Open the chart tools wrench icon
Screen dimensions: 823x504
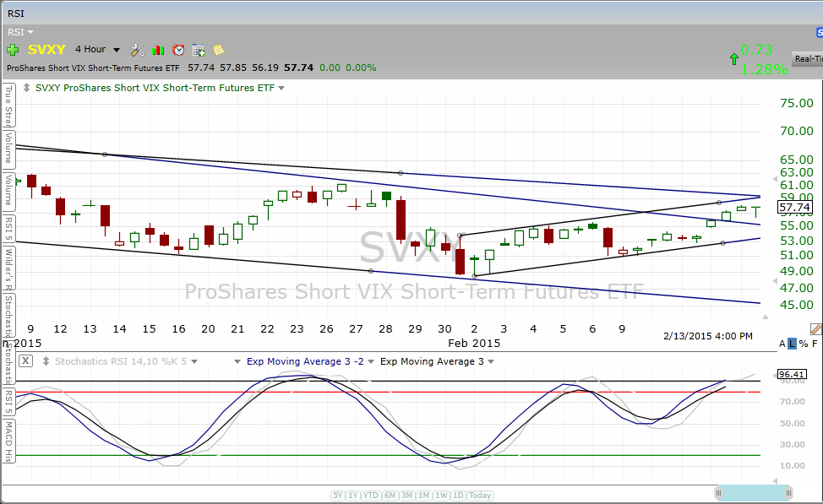coord(138,50)
